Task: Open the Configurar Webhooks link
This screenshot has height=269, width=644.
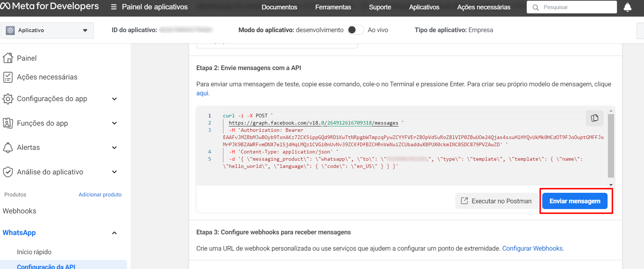Action: coord(532,248)
